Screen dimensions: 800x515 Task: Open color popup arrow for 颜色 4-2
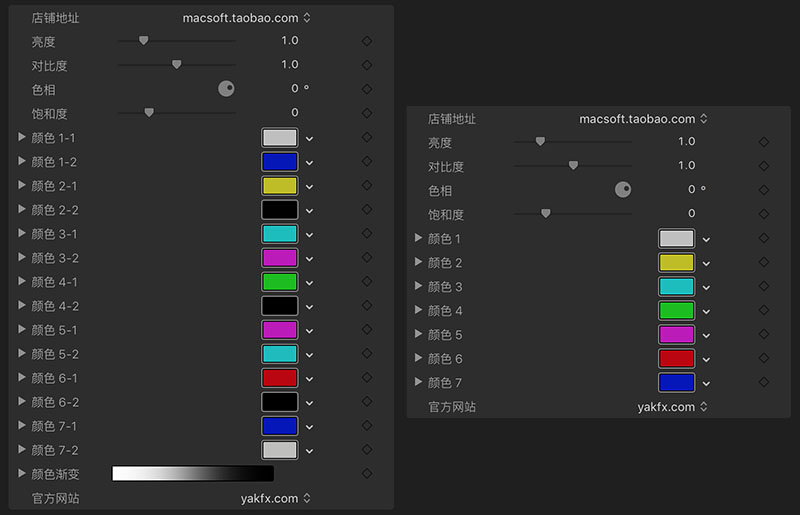point(309,307)
